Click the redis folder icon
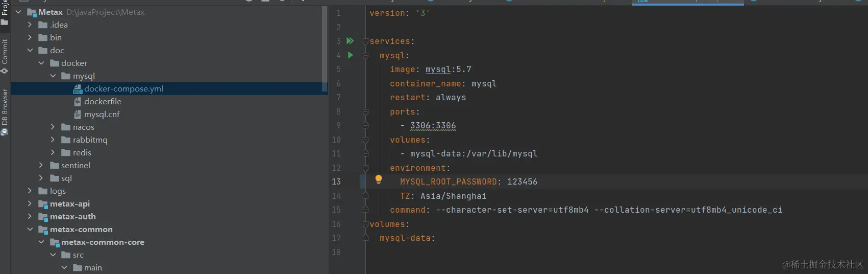Image resolution: width=868 pixels, height=274 pixels. (x=66, y=153)
